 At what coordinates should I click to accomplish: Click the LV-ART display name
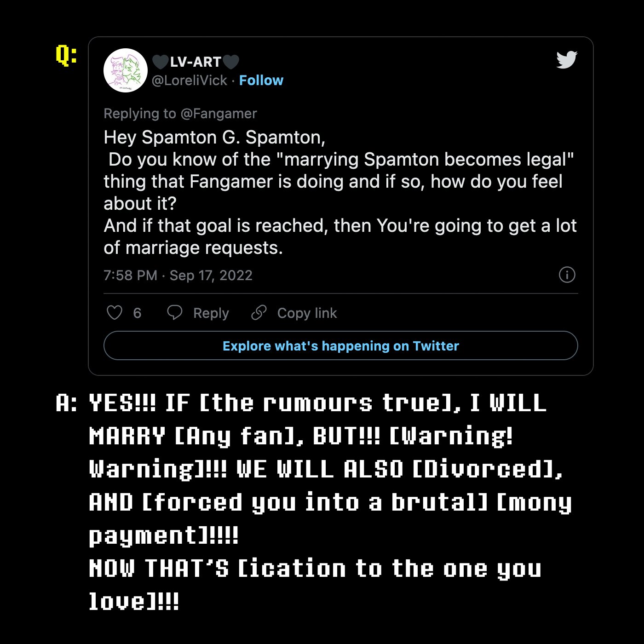coord(195,62)
